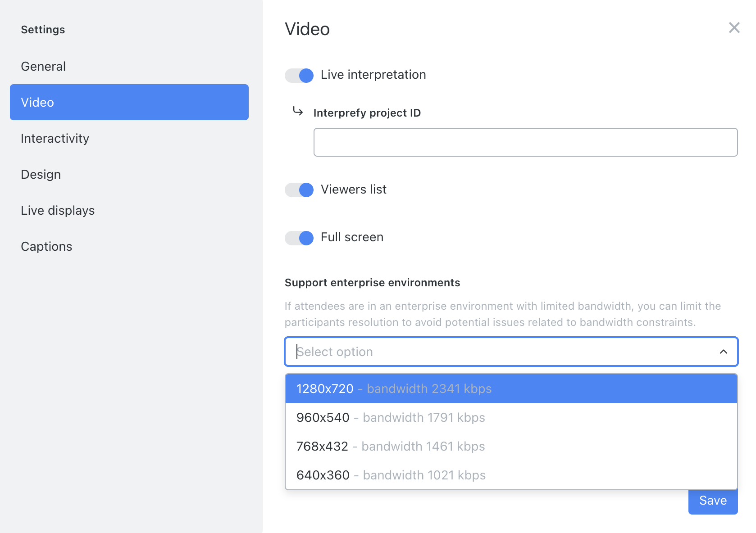Image resolution: width=756 pixels, height=533 pixels.
Task: Select 960x540 bandwidth 1791 kbps
Action: coord(390,417)
